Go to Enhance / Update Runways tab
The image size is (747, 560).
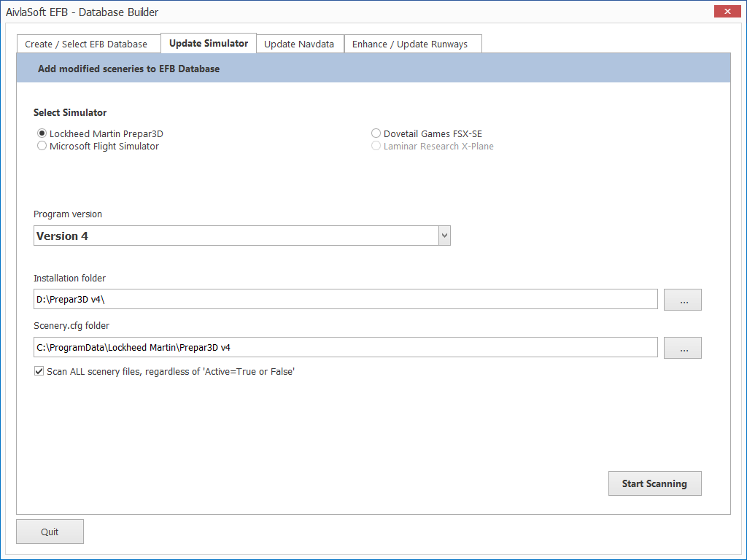coord(413,44)
